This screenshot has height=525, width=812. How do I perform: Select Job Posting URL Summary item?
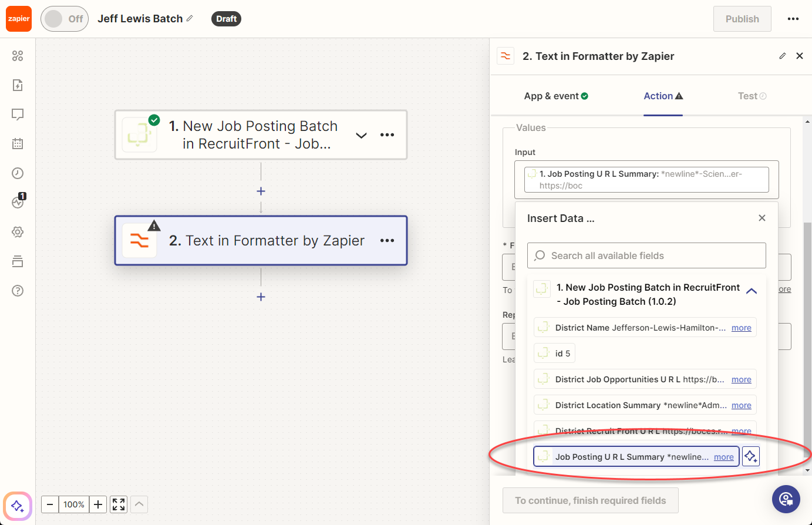click(x=636, y=457)
